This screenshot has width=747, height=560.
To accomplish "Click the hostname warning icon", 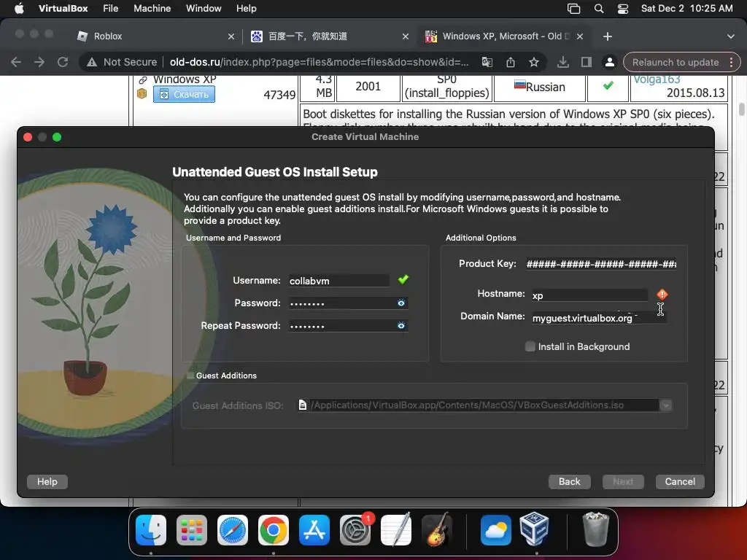I will click(x=662, y=295).
